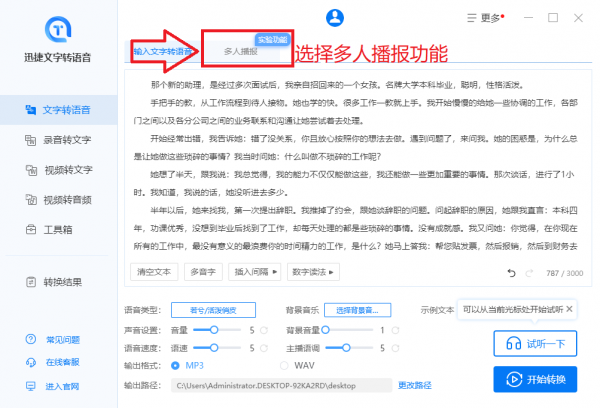The image size is (600, 408).
Task: Click the 迅捷文字转语音 logo icon
Action: tap(58, 29)
